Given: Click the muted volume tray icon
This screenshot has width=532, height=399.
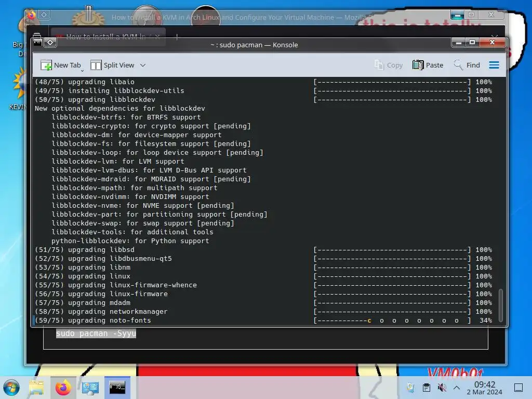Looking at the screenshot, I should [x=442, y=388].
